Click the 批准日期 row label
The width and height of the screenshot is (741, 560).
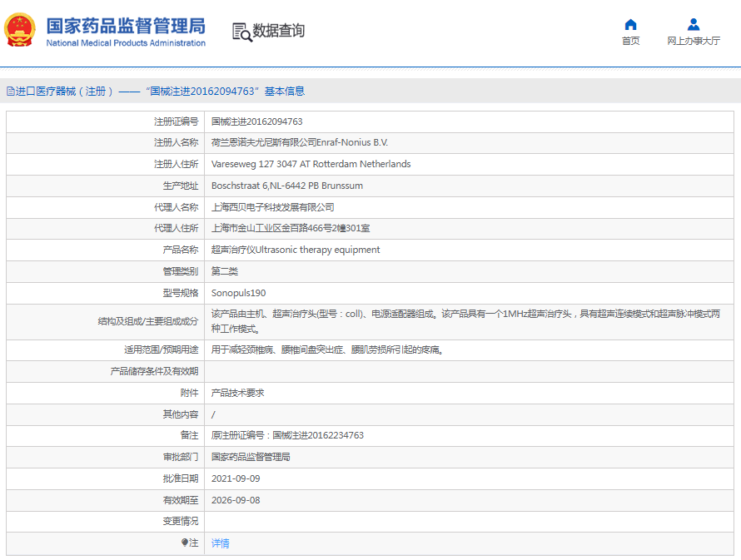pyautogui.click(x=181, y=478)
